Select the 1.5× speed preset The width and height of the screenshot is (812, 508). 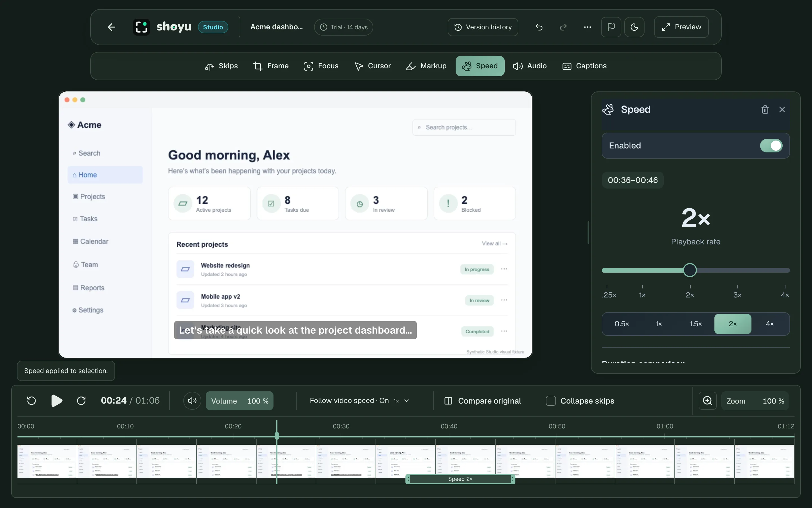click(x=696, y=324)
